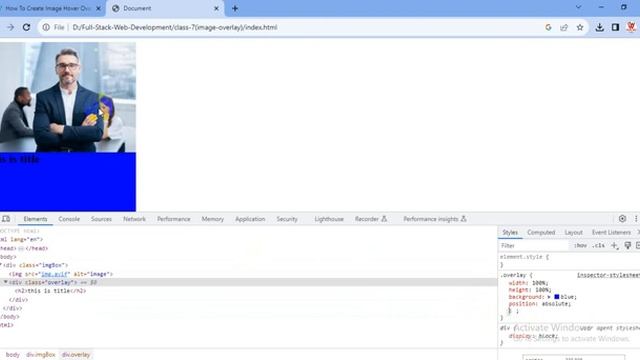Open the tab search chevron
Image resolution: width=640 pixels, height=360 pixels.
pyautogui.click(x=578, y=7)
